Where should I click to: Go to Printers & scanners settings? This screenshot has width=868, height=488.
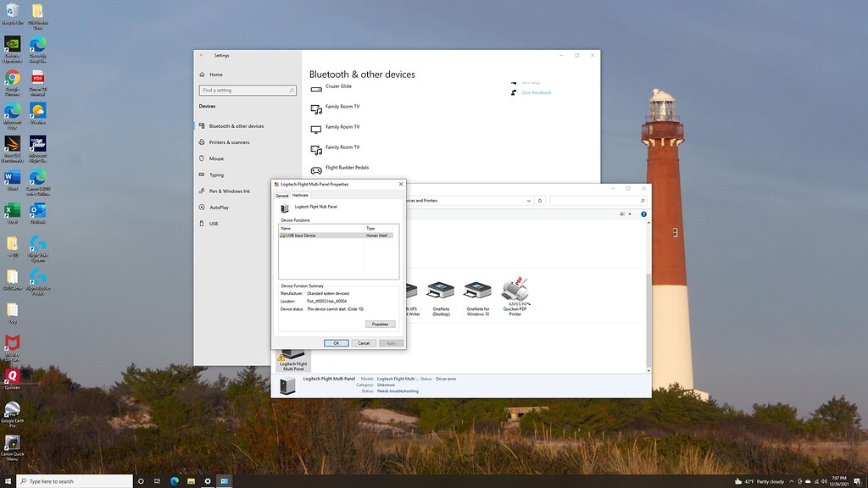point(229,142)
